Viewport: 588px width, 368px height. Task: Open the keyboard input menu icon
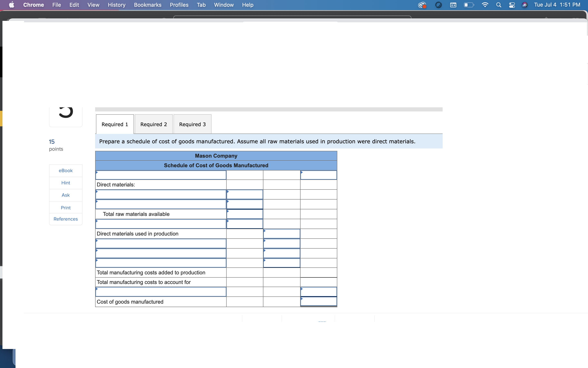click(x=453, y=5)
